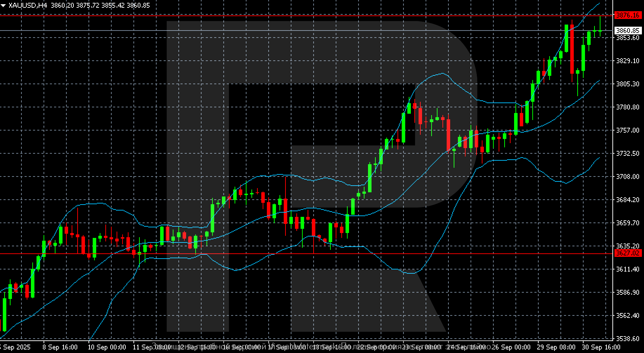The width and height of the screenshot is (644, 353).
Task: Click the white 3860.85 current price tag
Action: (x=627, y=31)
